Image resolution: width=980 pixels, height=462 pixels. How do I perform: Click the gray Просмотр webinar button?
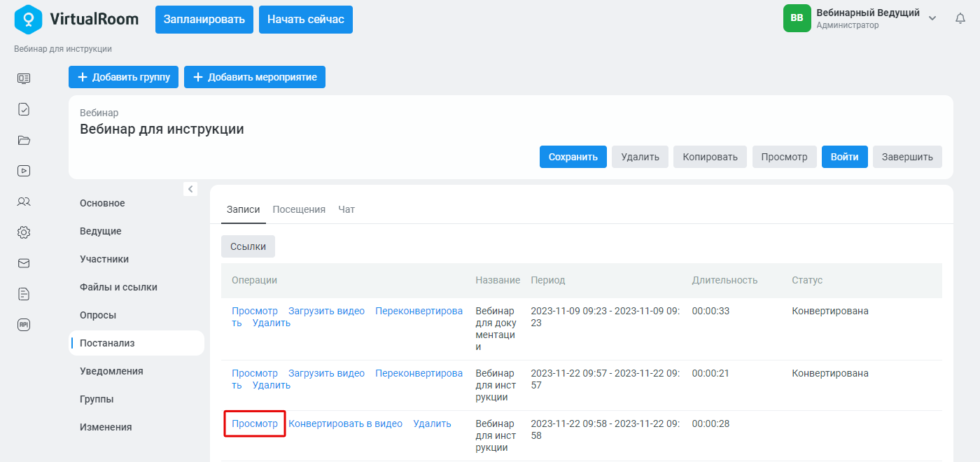point(785,157)
